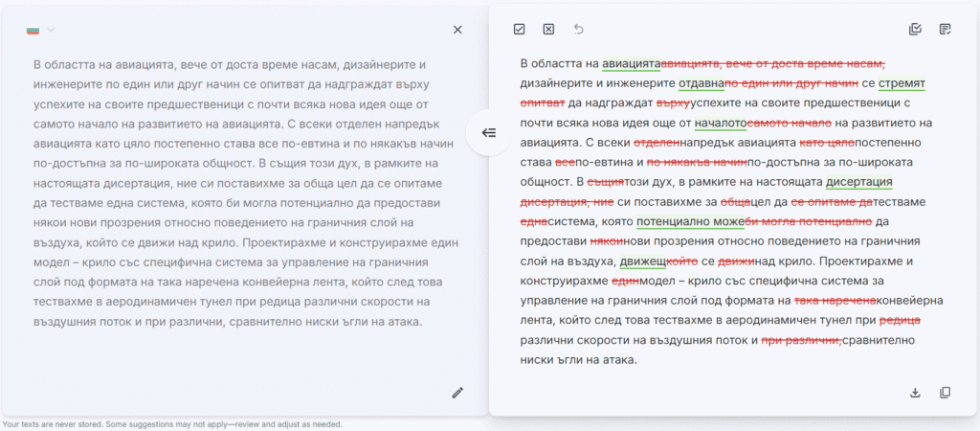Click the stacked checkmark icon at top right
This screenshot has width=980, height=431.
[x=915, y=30]
